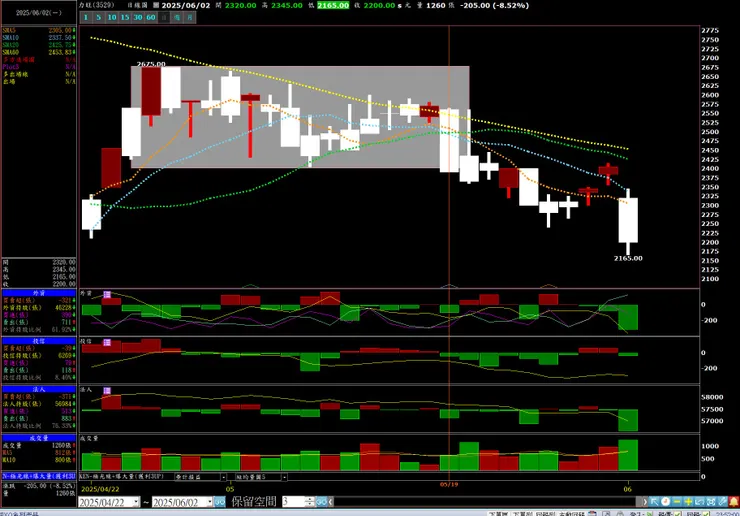
Task: Click GO button next to end date
Action: (x=219, y=502)
